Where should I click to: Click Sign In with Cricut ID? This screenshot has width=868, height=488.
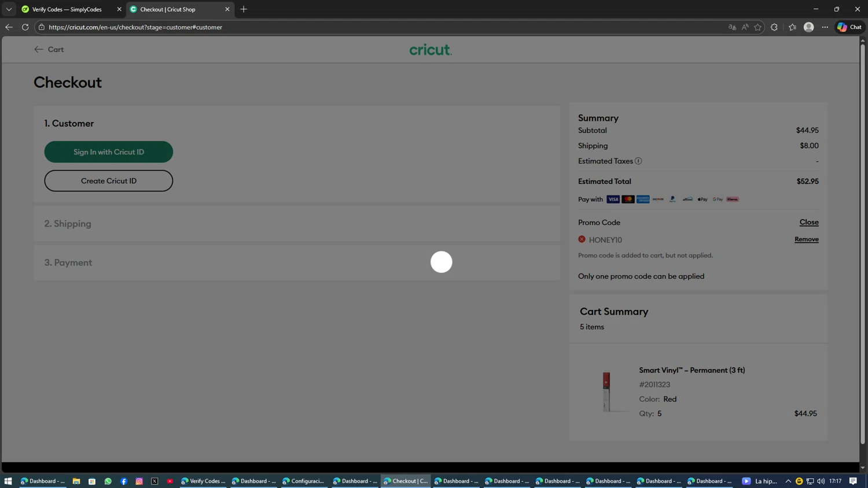pyautogui.click(x=109, y=152)
